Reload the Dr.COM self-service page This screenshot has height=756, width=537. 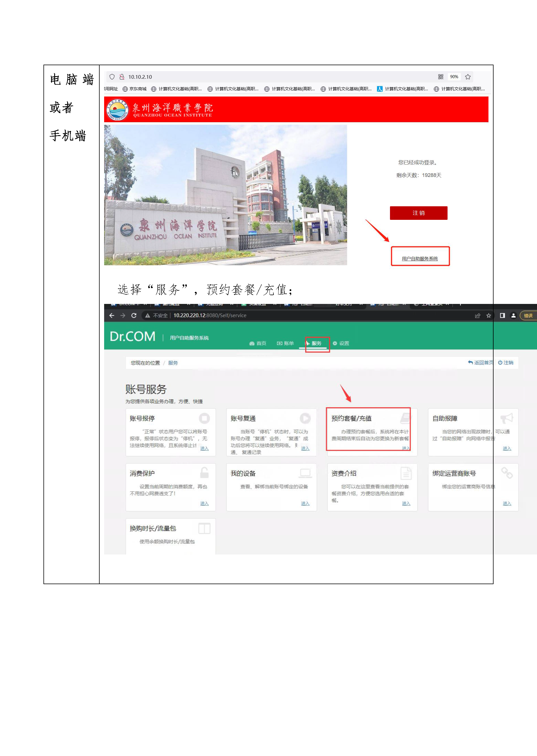pyautogui.click(x=134, y=315)
